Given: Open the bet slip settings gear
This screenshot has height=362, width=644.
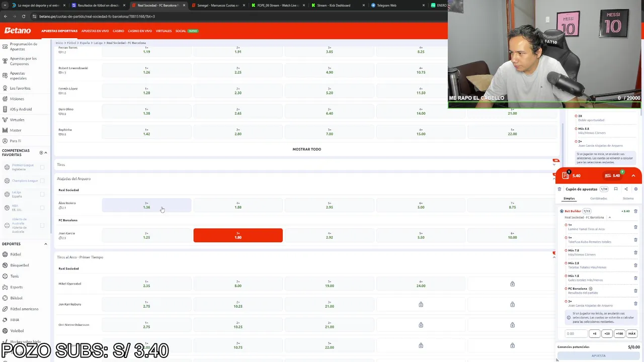Looking at the screenshot, I should point(636,189).
